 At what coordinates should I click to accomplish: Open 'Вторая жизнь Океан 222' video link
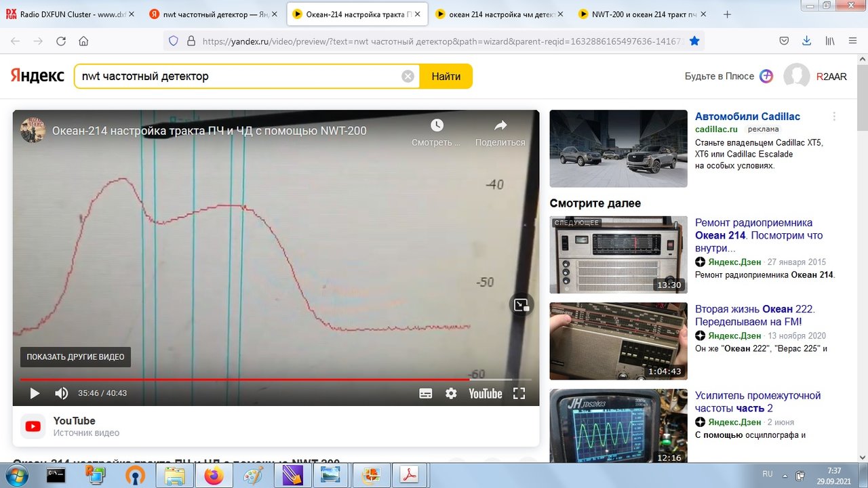[x=755, y=315]
